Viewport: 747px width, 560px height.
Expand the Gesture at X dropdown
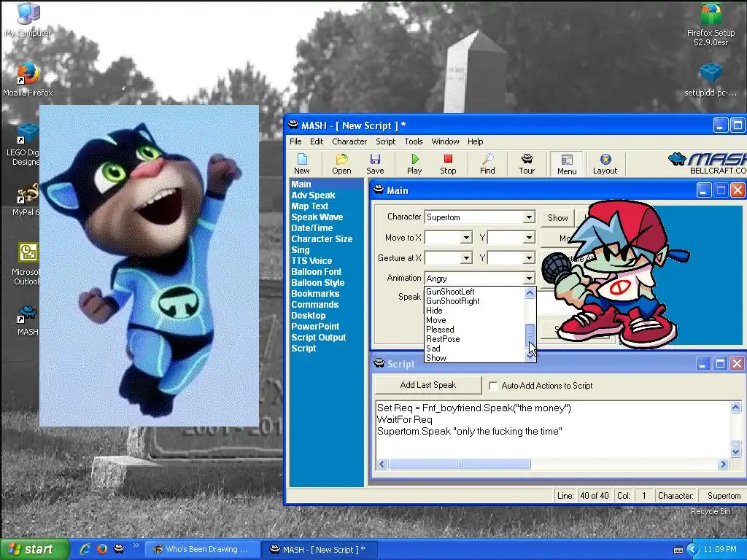[466, 257]
